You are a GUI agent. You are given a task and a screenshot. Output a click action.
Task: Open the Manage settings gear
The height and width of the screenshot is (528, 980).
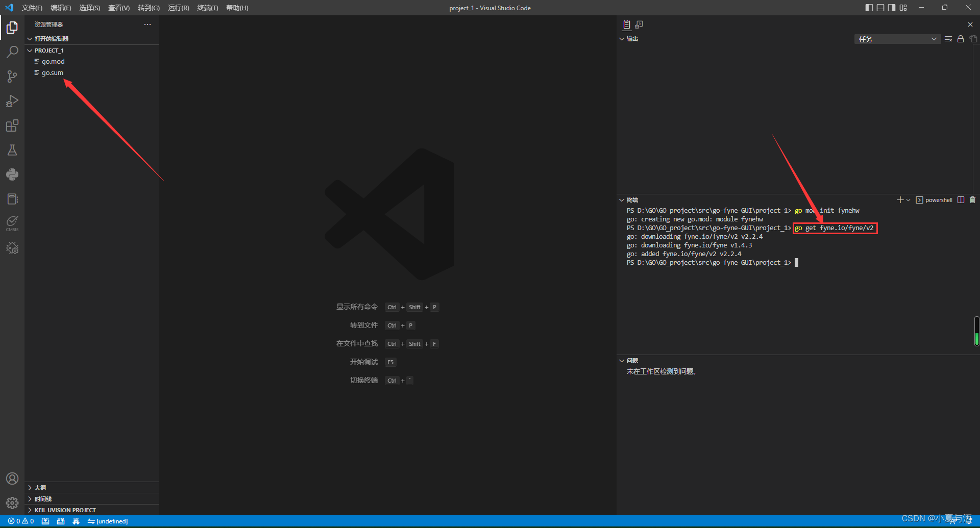click(x=12, y=503)
